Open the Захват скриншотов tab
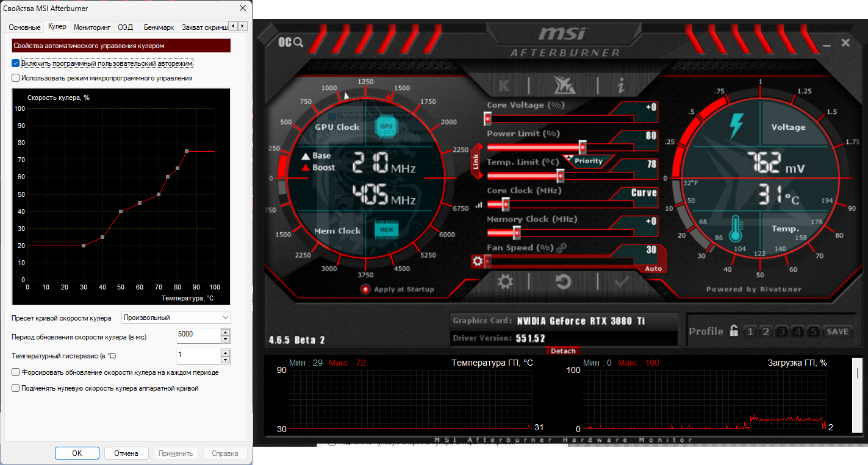This screenshot has height=465, width=868. click(204, 27)
